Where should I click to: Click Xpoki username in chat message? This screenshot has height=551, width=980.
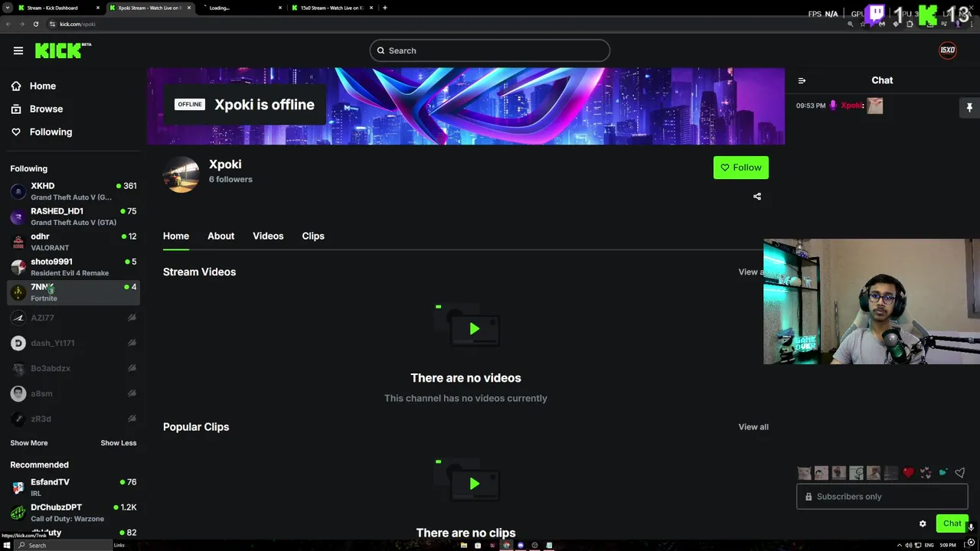pyautogui.click(x=851, y=106)
